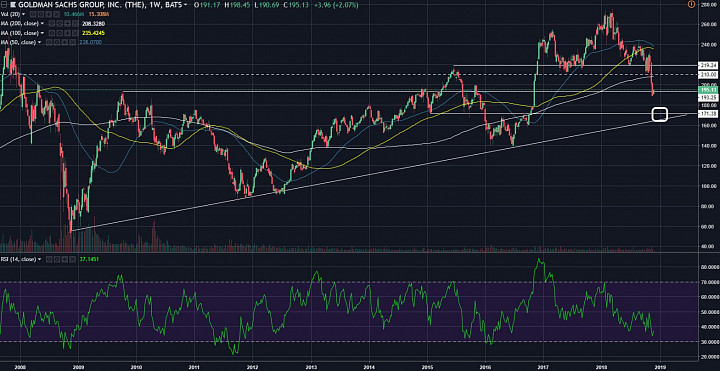
Task: Open format settings for Vol (20)
Action: tap(41, 14)
